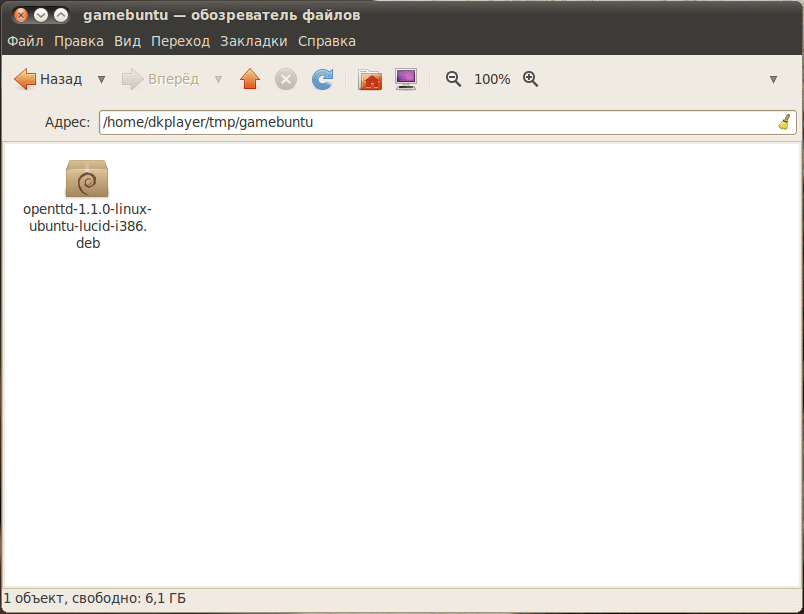This screenshot has width=804, height=614.
Task: Zoom out with the minus magnifier
Action: (453, 79)
